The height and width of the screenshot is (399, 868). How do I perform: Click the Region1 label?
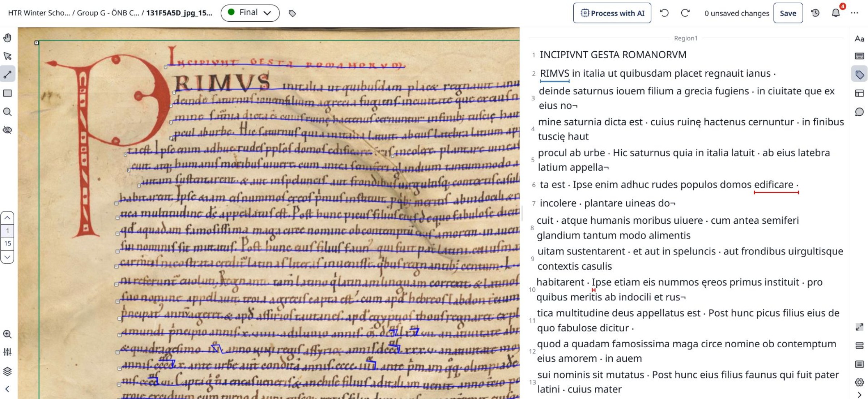[685, 38]
